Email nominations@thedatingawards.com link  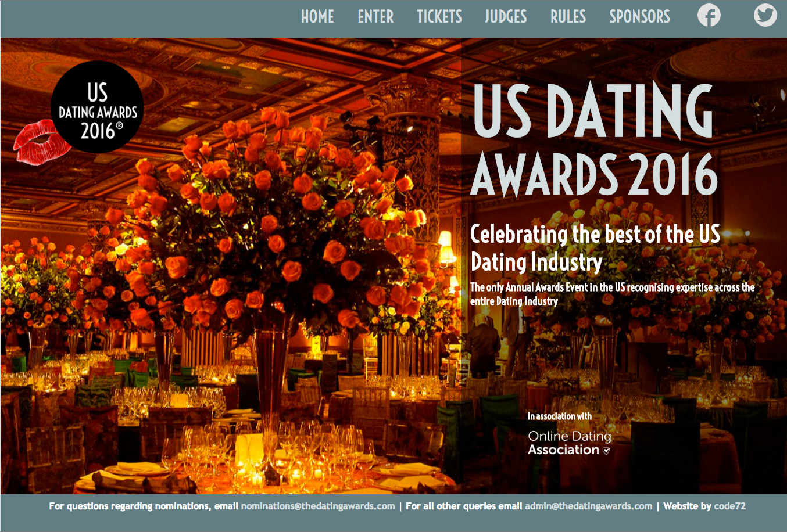[x=318, y=506]
